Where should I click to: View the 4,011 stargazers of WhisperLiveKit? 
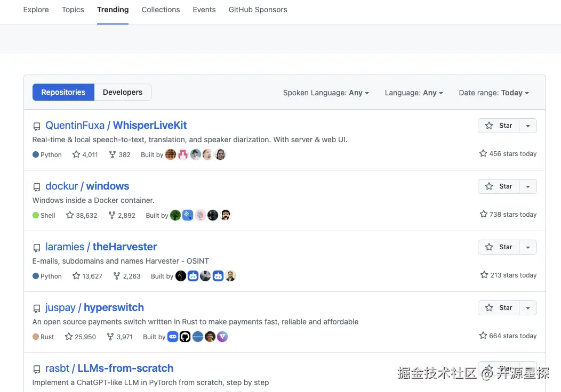coord(85,155)
